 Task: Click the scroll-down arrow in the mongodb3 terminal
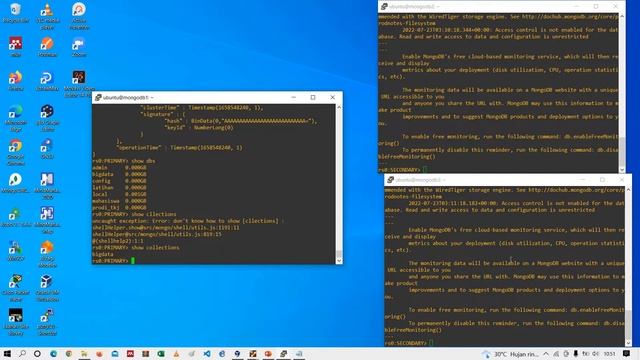628,343
